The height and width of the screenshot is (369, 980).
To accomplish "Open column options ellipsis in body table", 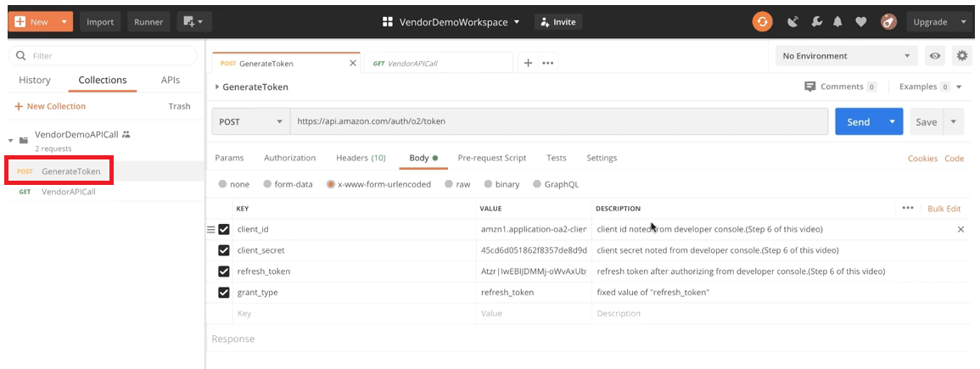I will (908, 208).
